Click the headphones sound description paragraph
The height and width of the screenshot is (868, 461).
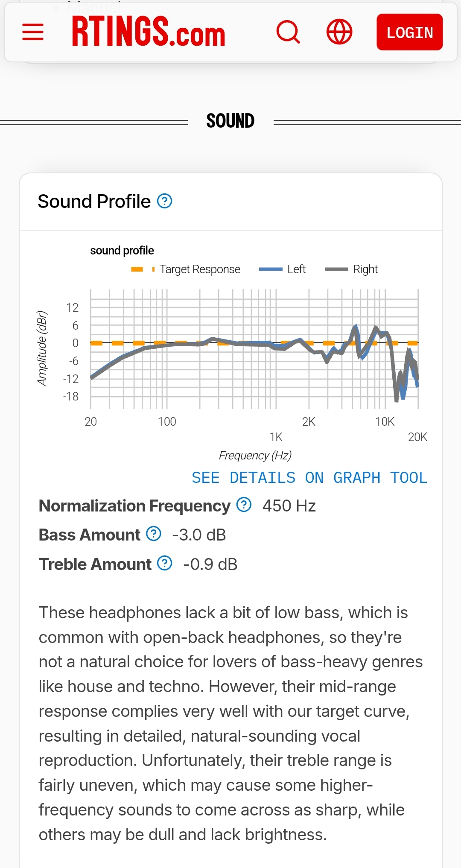[230, 723]
